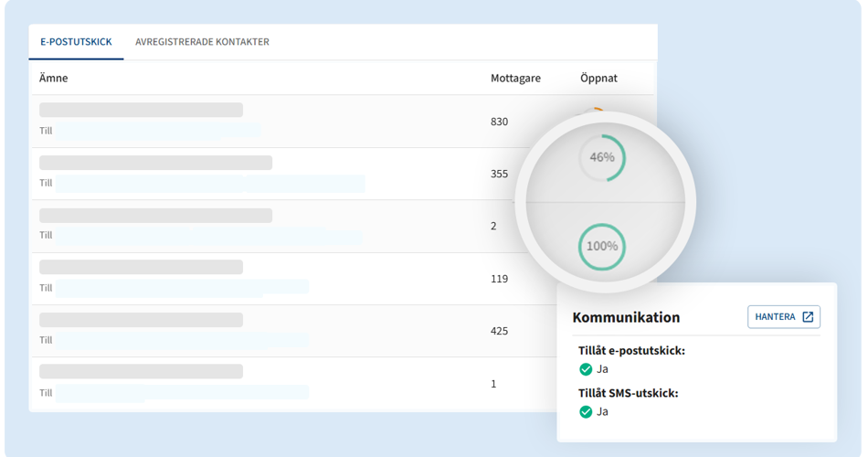The height and width of the screenshot is (457, 868).
Task: Click the Tillåt e-postutskick label
Action: click(631, 351)
